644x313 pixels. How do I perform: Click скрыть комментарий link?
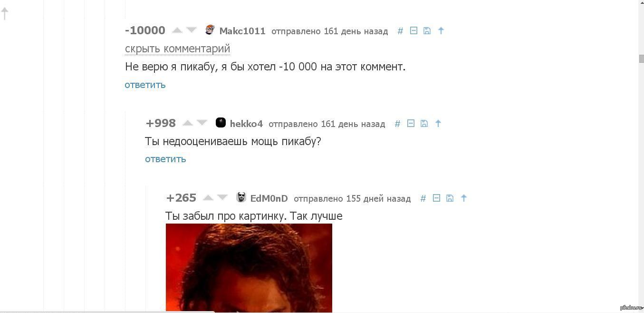[x=177, y=49]
